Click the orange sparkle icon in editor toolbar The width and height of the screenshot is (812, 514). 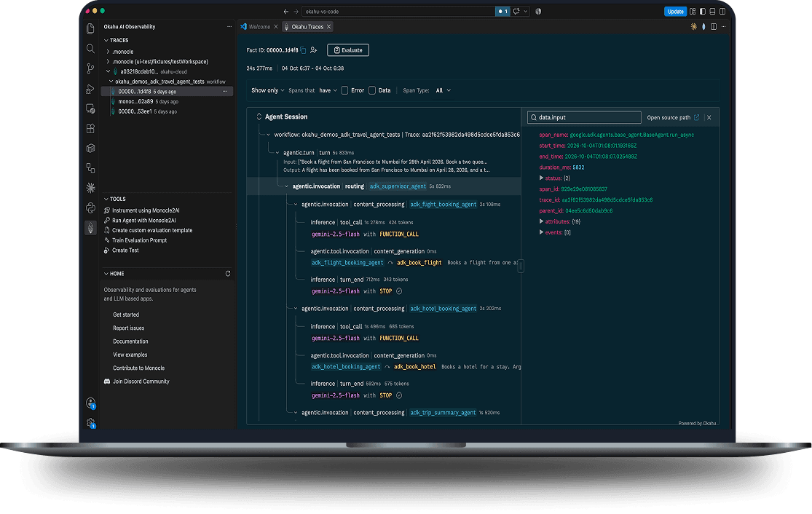[694, 26]
